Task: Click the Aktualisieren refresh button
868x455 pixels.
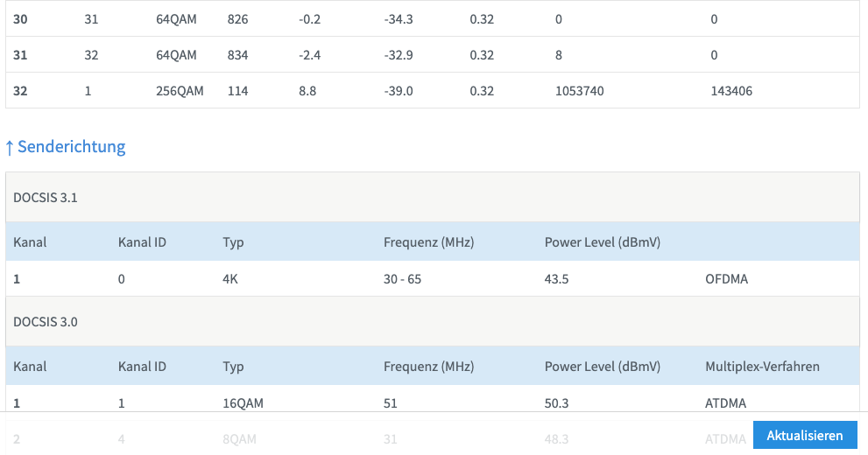Action: point(805,435)
